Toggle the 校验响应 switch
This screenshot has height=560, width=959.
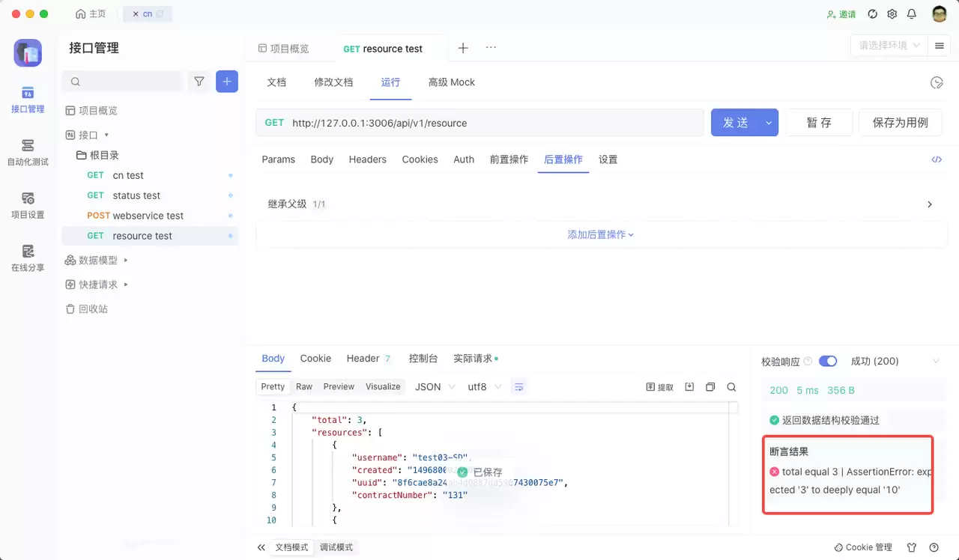(828, 361)
